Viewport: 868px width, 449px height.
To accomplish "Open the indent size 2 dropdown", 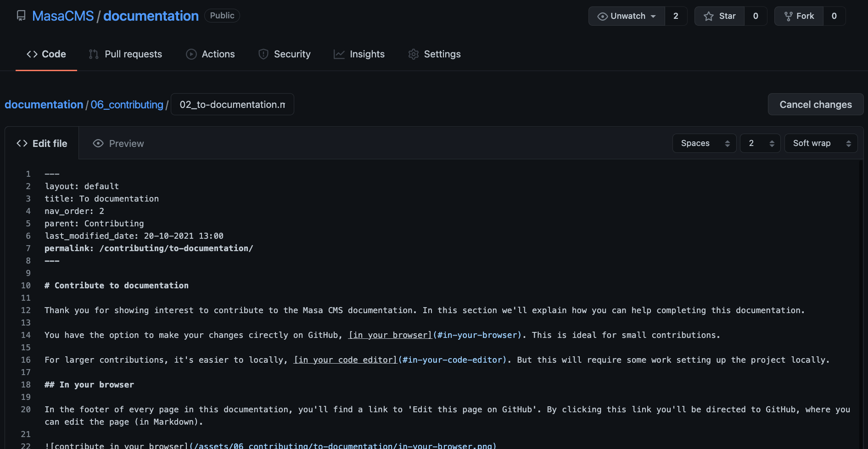I will click(x=760, y=143).
